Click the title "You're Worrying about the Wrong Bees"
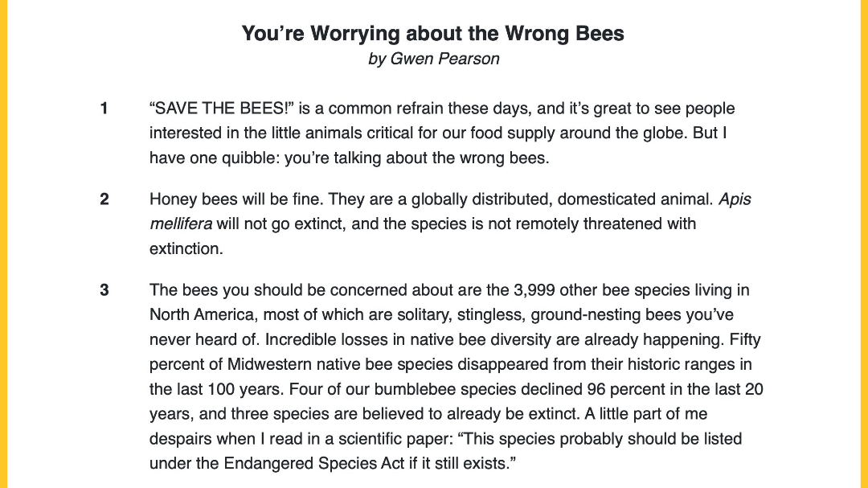868x488 pixels. pos(433,34)
